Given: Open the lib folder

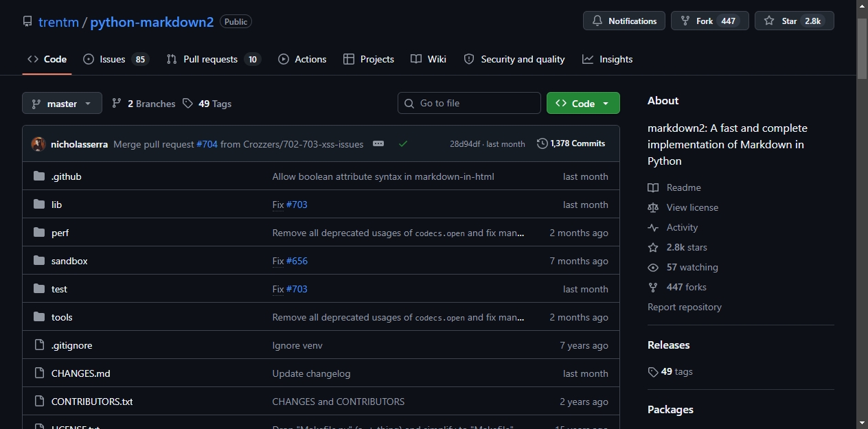Looking at the screenshot, I should tap(56, 205).
